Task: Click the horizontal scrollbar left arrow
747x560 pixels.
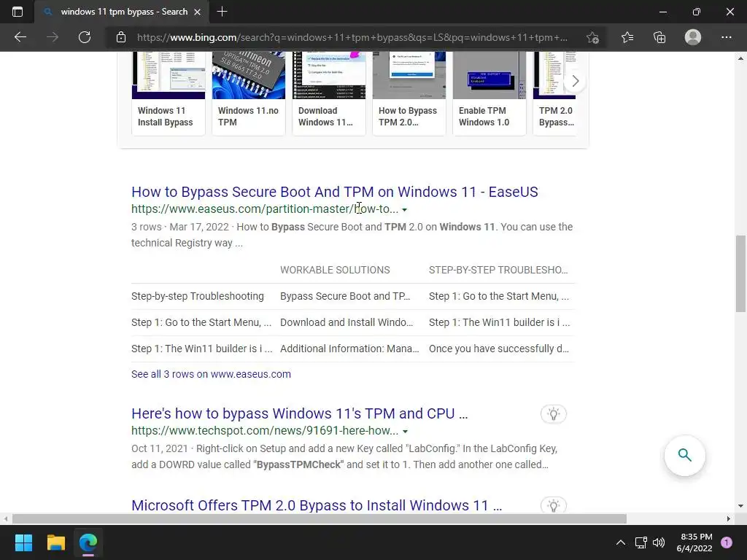Action: 5,518
